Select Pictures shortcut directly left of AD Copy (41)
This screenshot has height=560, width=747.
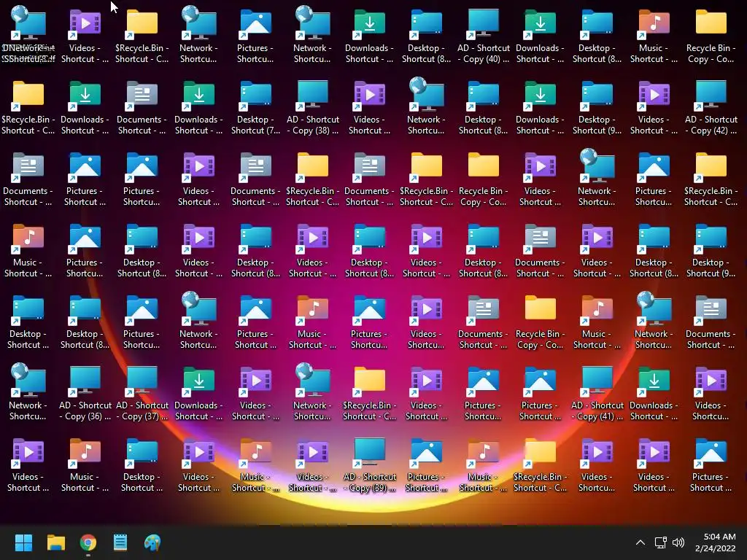[540, 393]
